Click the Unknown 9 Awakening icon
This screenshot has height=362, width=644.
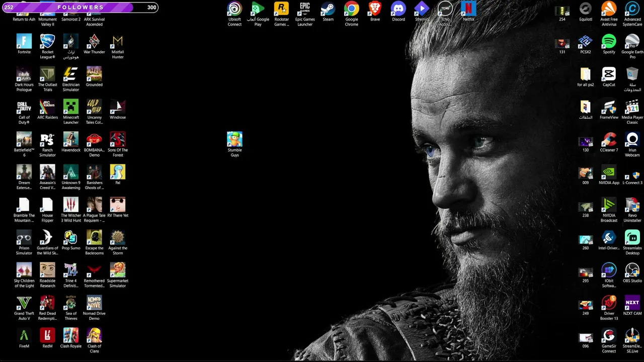pos(71,172)
